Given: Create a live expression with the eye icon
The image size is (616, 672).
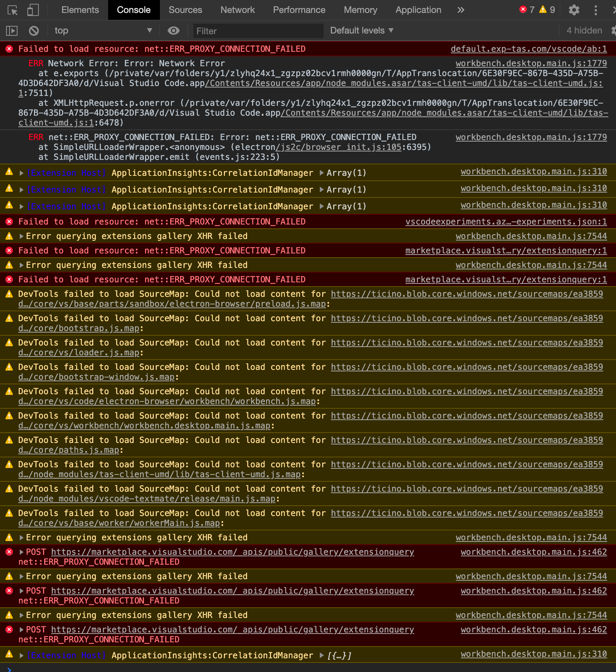Looking at the screenshot, I should pos(174,30).
